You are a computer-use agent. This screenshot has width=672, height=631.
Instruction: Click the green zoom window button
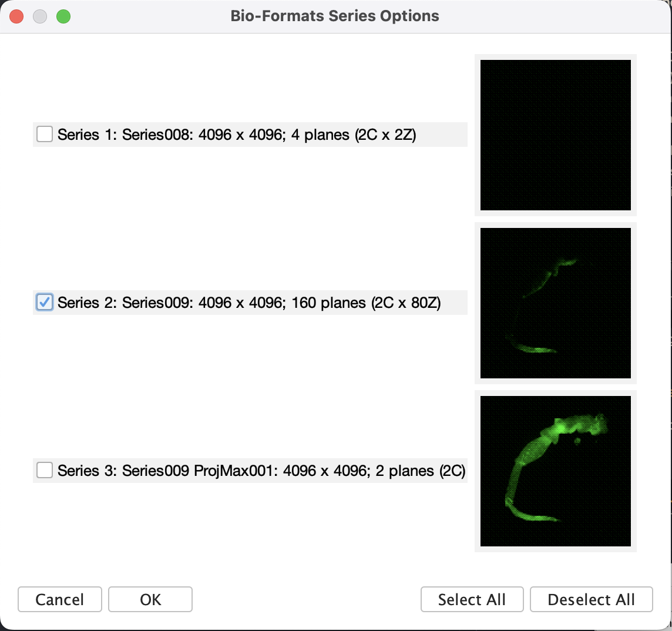(x=63, y=16)
